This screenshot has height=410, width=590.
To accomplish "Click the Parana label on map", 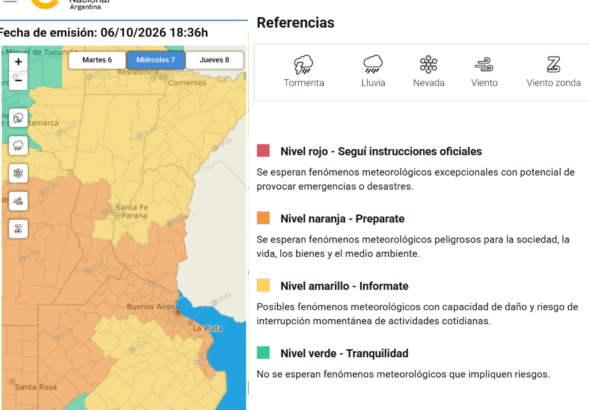I will click(134, 216).
